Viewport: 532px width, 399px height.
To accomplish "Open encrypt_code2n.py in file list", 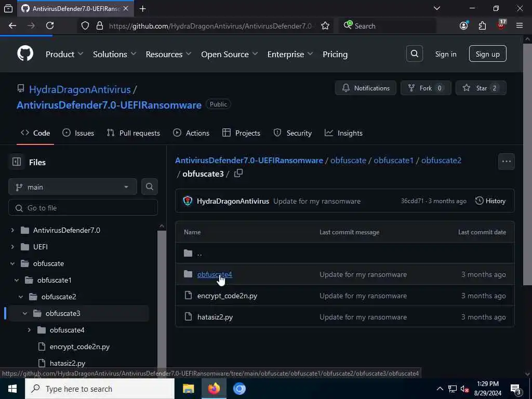I will tap(227, 296).
